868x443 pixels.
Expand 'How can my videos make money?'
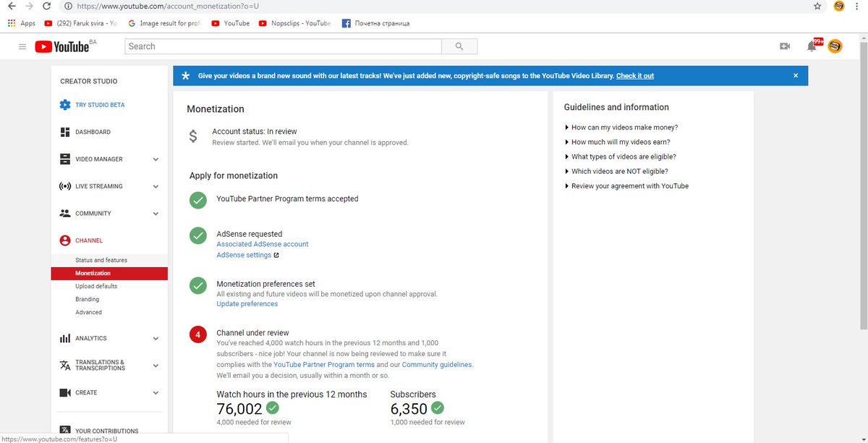[x=621, y=127]
